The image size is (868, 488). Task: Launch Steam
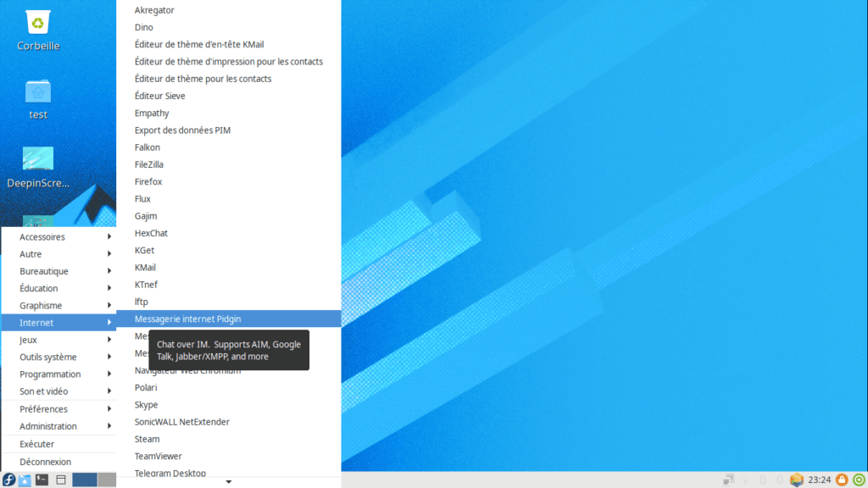229,439
